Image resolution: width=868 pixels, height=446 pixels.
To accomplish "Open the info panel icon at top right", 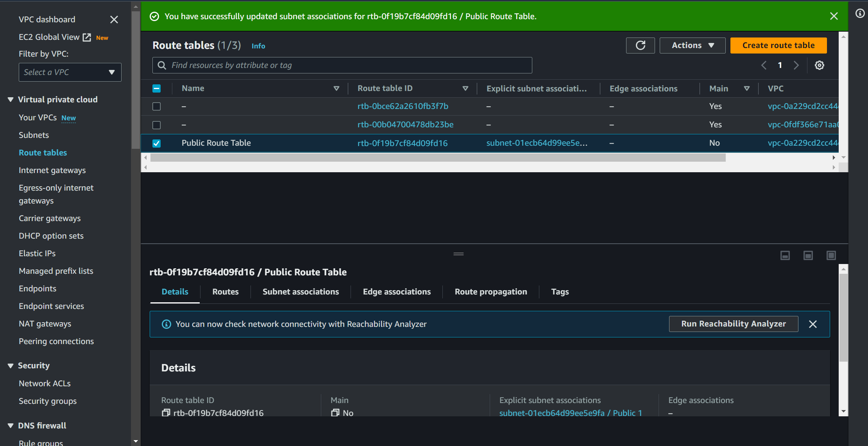I will pos(860,14).
